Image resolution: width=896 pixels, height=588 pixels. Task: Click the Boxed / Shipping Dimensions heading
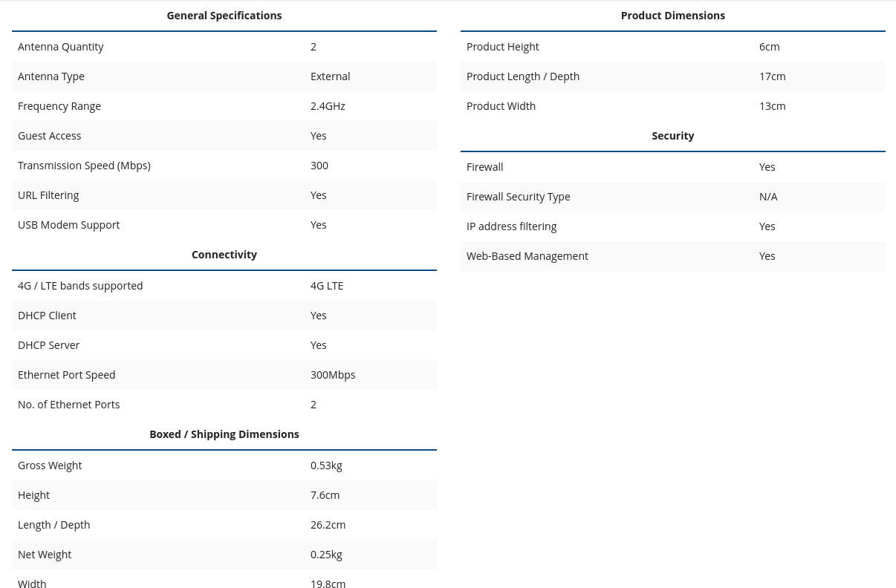224,434
